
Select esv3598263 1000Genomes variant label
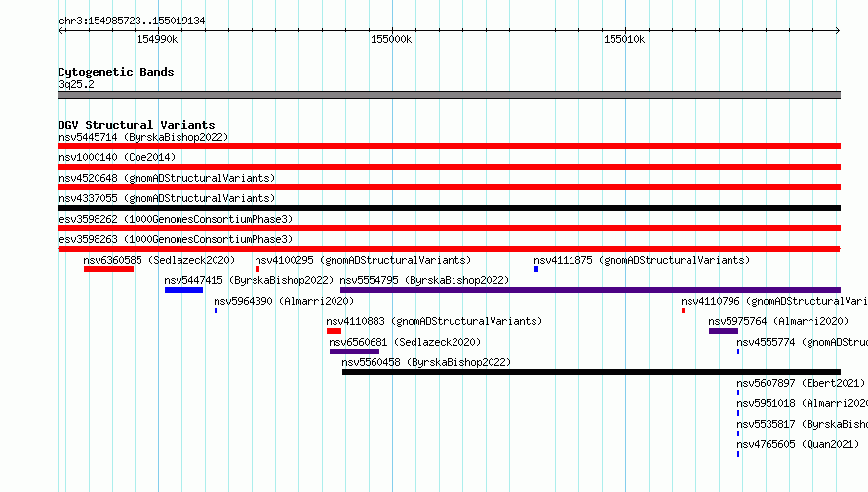176,239
